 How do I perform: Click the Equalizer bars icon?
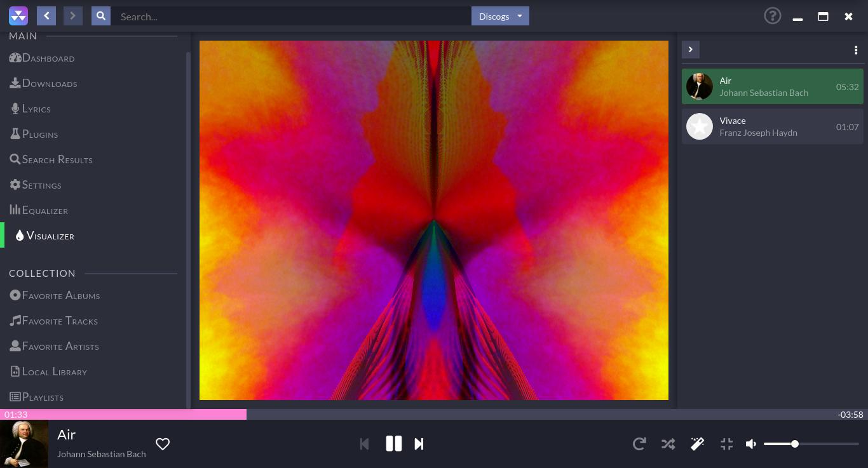tap(15, 209)
